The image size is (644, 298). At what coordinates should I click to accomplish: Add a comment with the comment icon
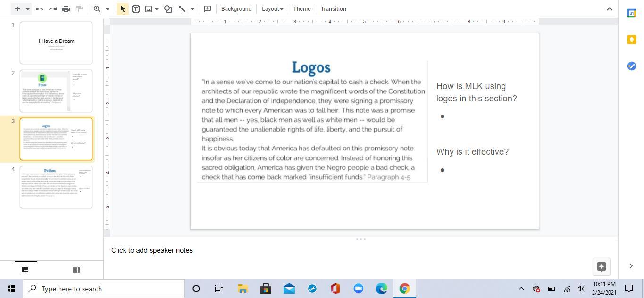click(207, 9)
